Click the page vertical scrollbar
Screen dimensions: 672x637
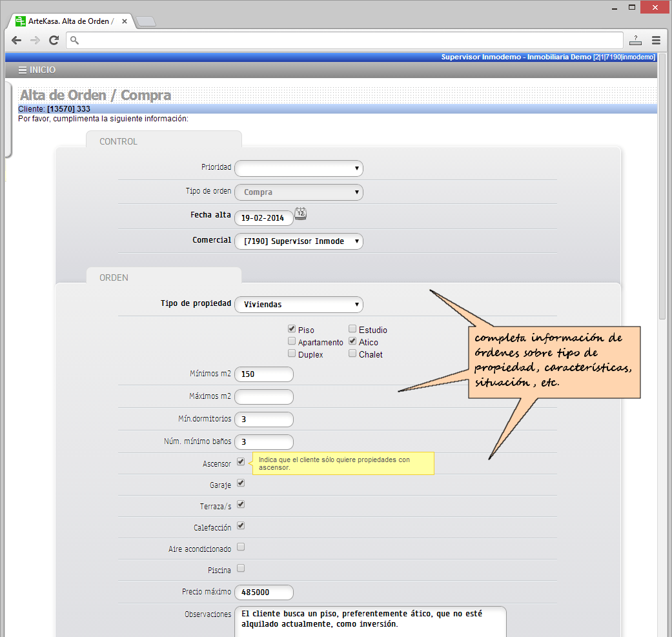pyautogui.click(x=662, y=194)
